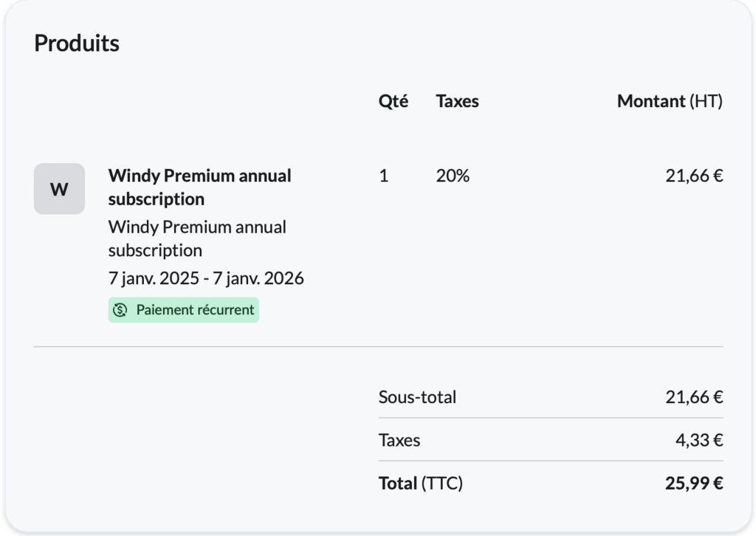
Task: Click the Windy Premium subscription description text
Action: click(x=197, y=238)
